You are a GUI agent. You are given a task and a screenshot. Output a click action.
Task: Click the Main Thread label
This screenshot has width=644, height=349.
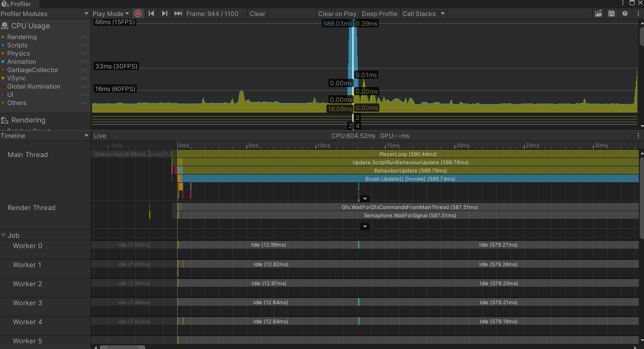tap(28, 154)
